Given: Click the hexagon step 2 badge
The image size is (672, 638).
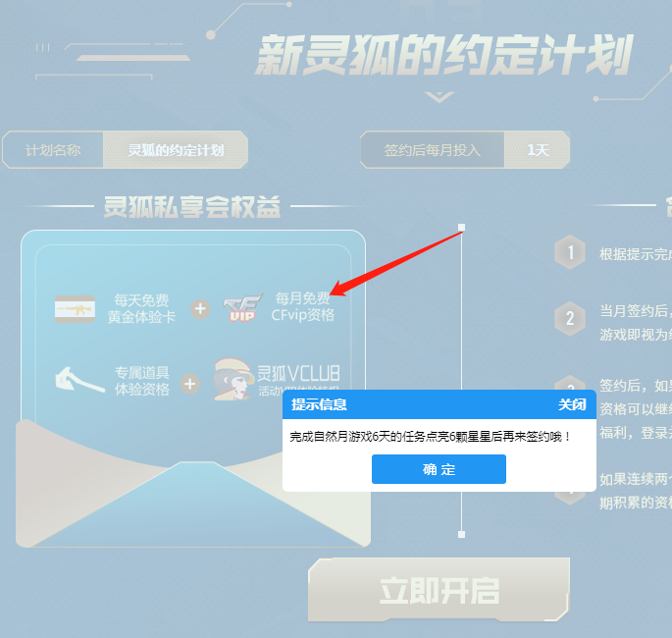Looking at the screenshot, I should click(570, 319).
